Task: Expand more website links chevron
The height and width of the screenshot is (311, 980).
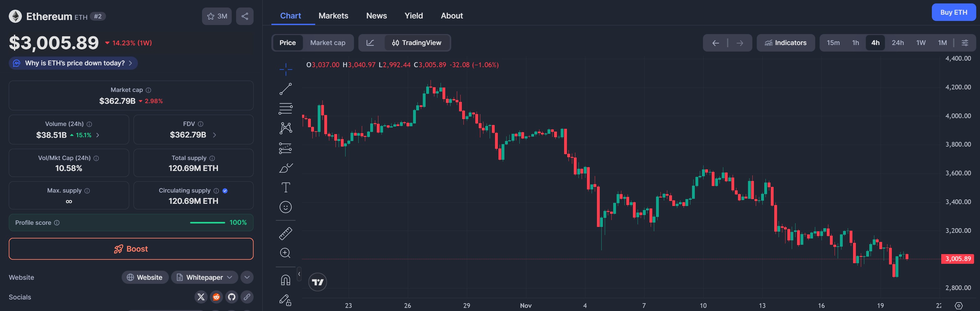Action: [x=247, y=278]
